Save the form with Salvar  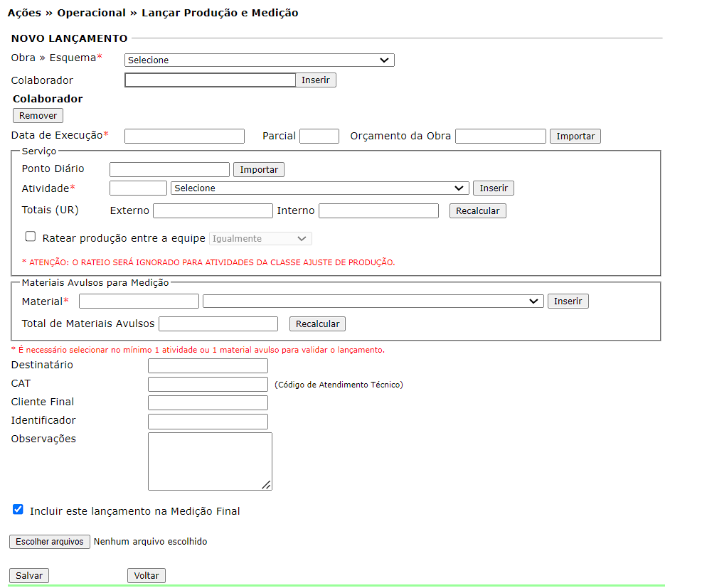point(29,576)
